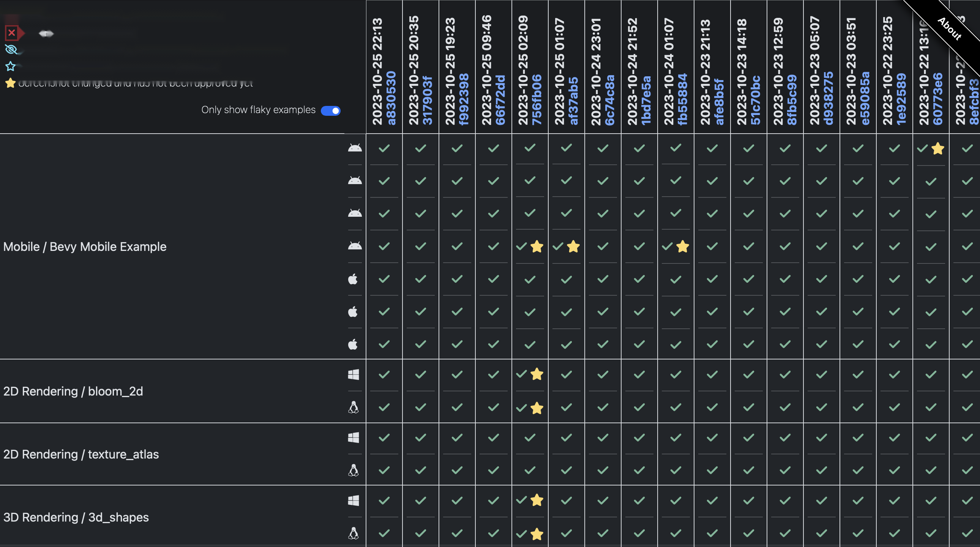
Task: Open the About corner ribbon
Action: point(950,29)
